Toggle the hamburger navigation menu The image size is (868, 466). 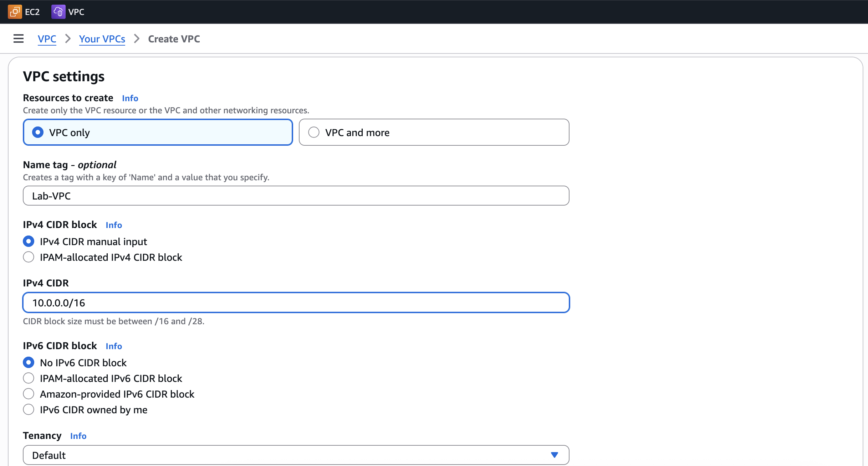pos(19,38)
